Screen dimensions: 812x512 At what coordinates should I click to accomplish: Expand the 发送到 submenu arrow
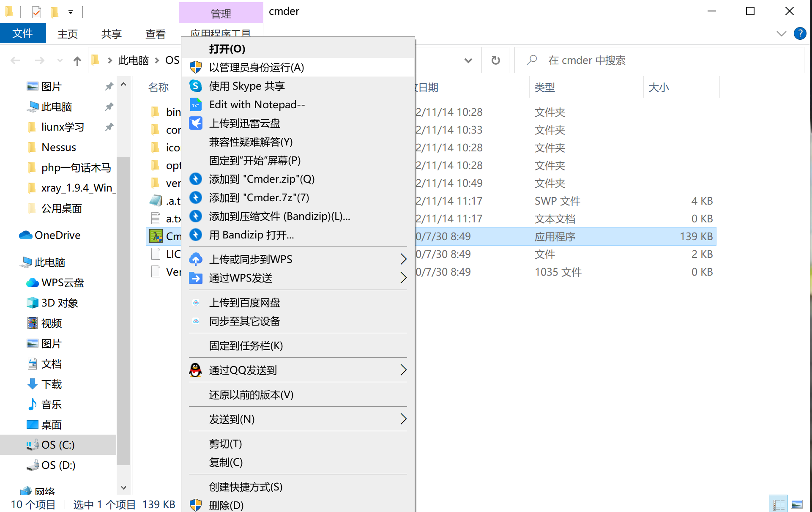[403, 419]
